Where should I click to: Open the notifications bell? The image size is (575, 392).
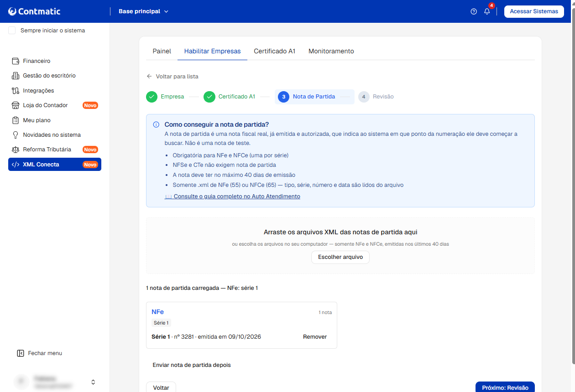pyautogui.click(x=487, y=11)
